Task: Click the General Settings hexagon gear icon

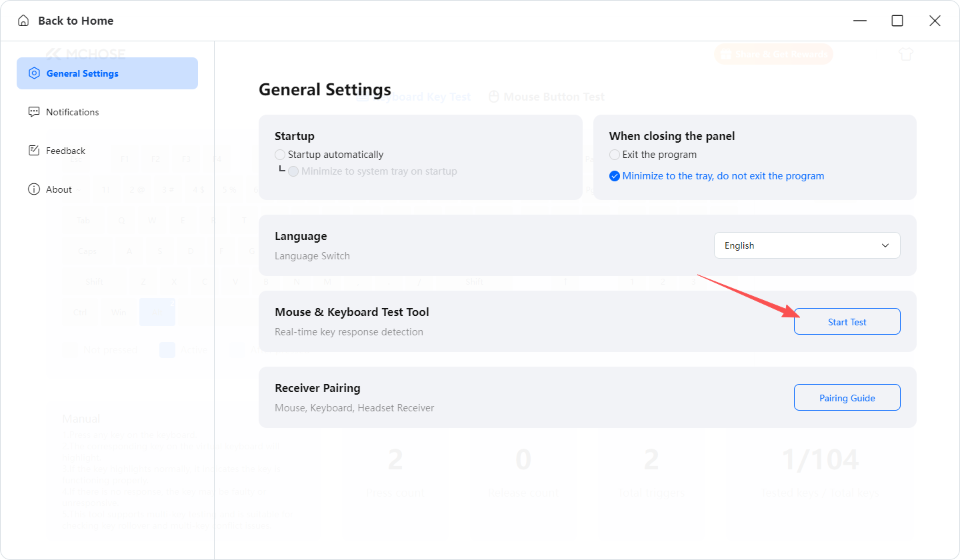Action: (x=34, y=73)
